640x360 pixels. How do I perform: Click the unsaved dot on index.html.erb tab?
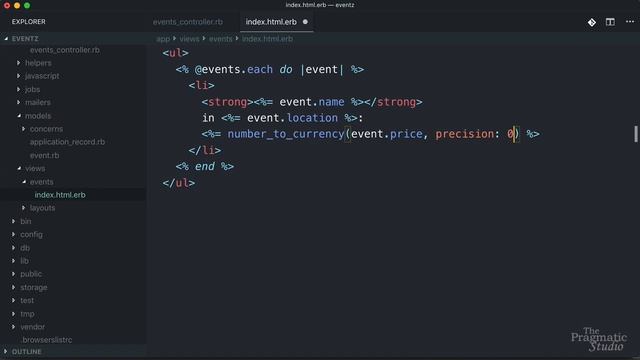pyautogui.click(x=305, y=22)
